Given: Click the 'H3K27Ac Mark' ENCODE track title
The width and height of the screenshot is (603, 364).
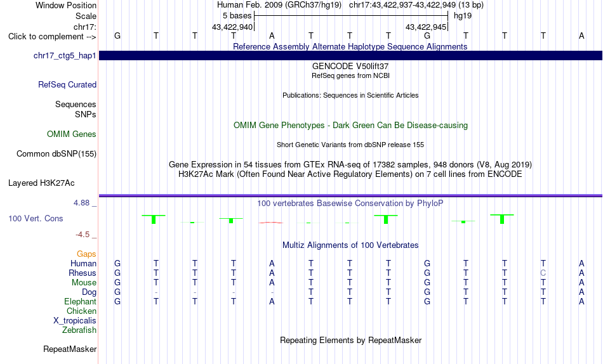Looking at the screenshot, I should click(x=350, y=174).
